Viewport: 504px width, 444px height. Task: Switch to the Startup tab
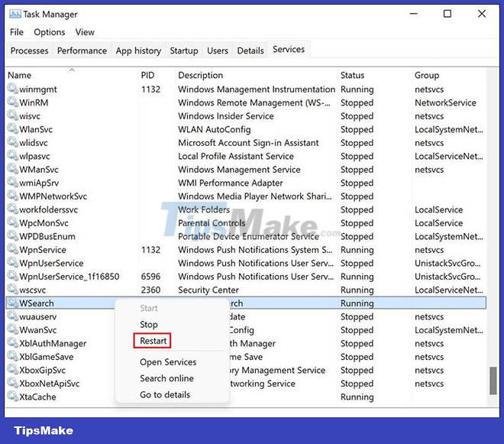(x=184, y=50)
